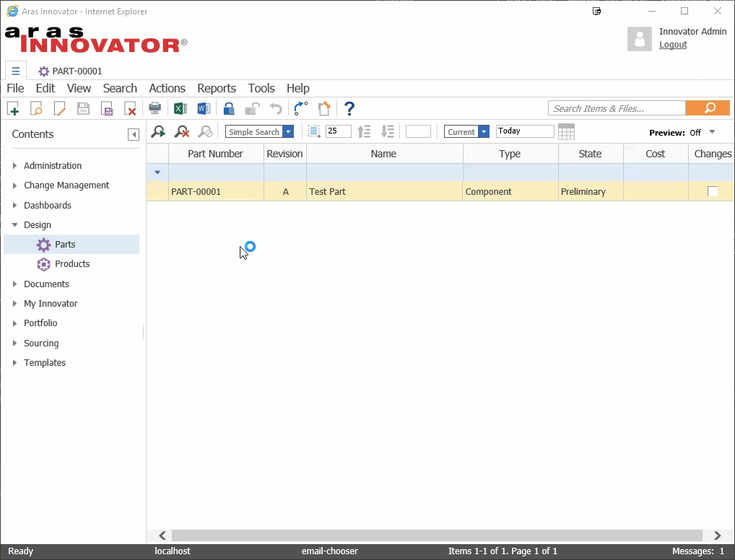Open the calendar date picker icon

pyautogui.click(x=566, y=131)
